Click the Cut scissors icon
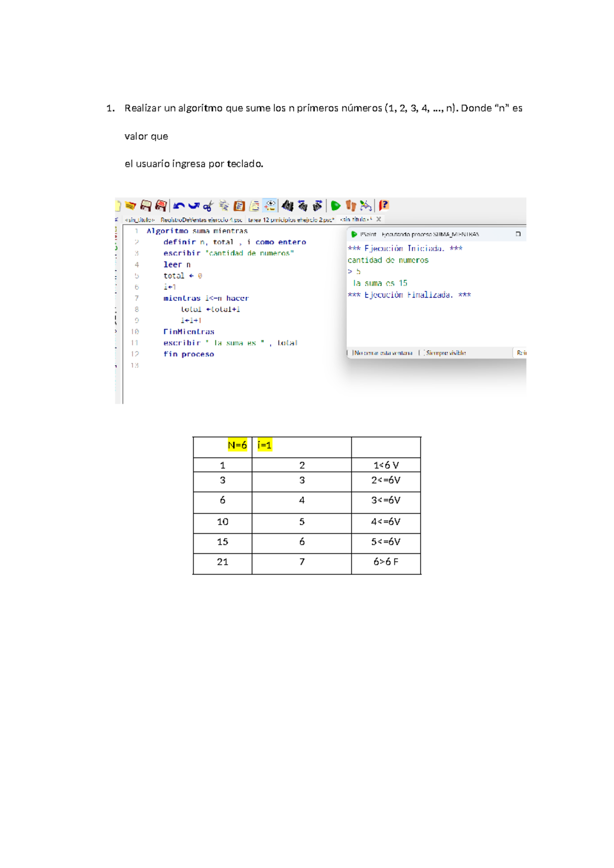 208,206
